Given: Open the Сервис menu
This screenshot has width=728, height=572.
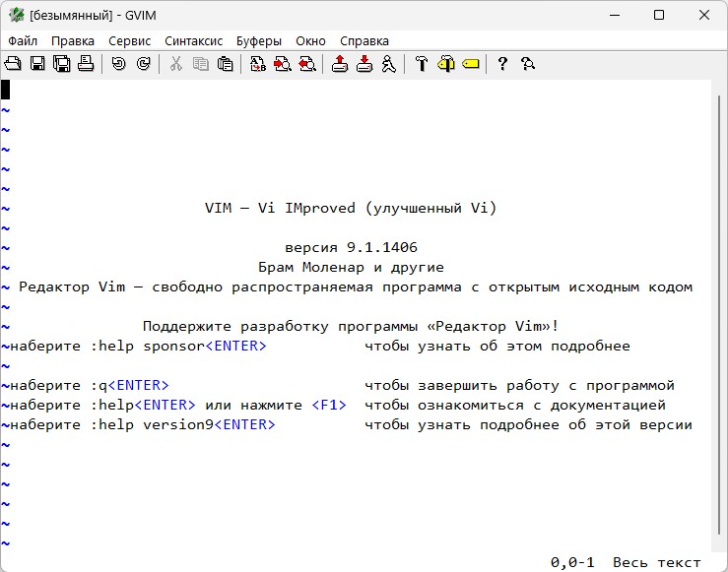Looking at the screenshot, I should point(129,40).
